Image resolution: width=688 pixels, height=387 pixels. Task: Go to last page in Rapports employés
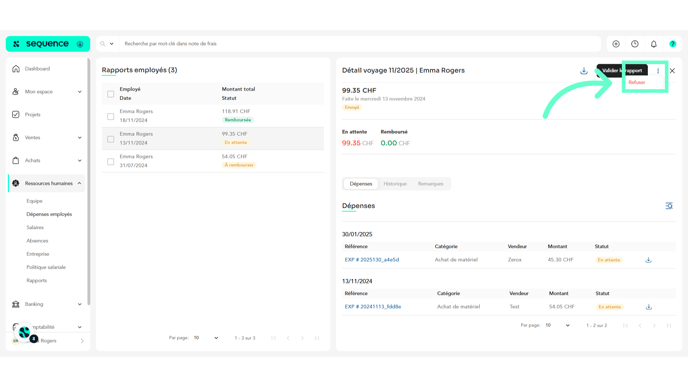pos(317,338)
